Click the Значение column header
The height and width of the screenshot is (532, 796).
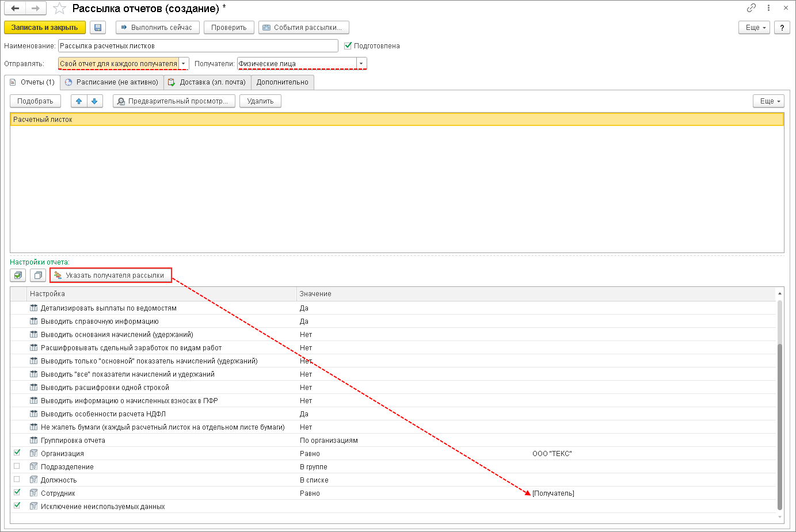[536, 294]
